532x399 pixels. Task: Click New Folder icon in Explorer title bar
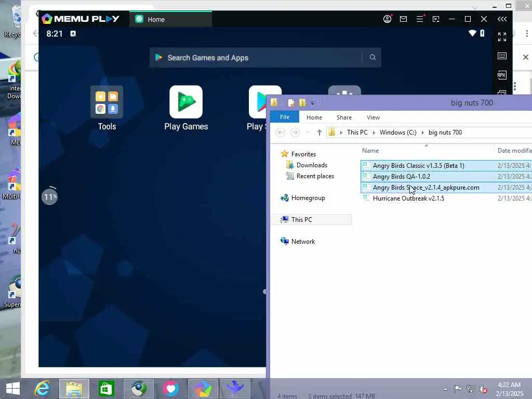(x=302, y=103)
